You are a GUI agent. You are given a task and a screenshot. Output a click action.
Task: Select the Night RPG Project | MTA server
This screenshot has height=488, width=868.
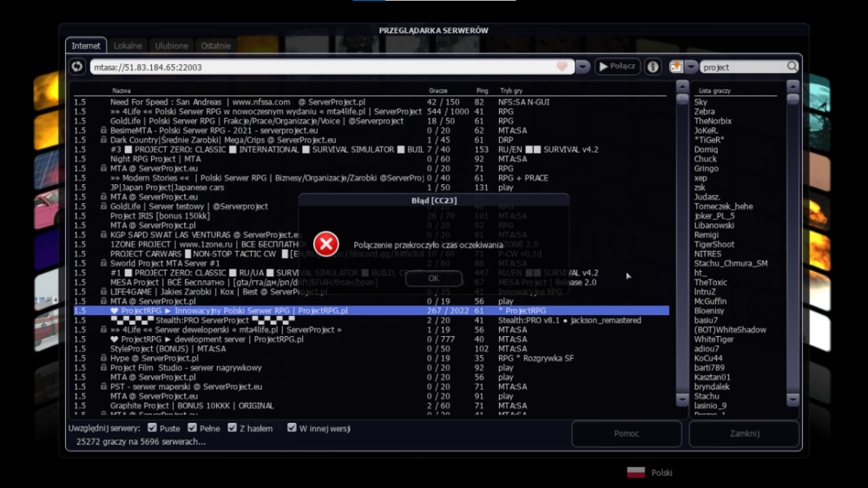371,159
